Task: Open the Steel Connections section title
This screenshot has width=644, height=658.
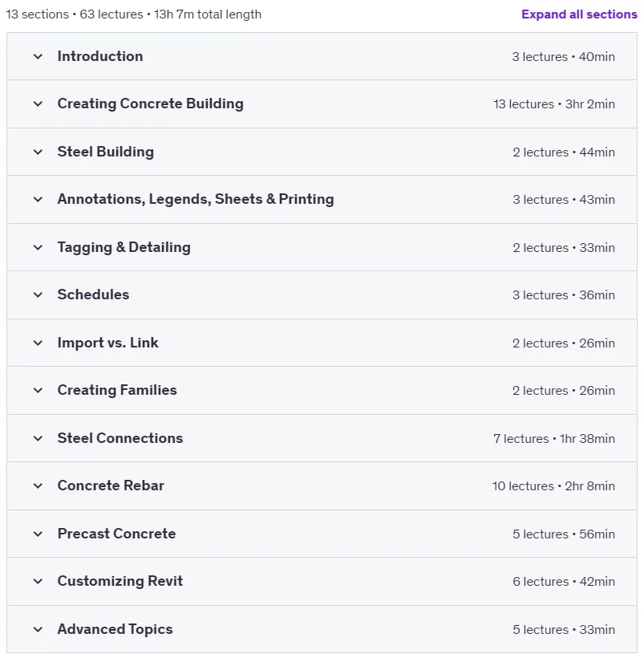Action: point(120,438)
